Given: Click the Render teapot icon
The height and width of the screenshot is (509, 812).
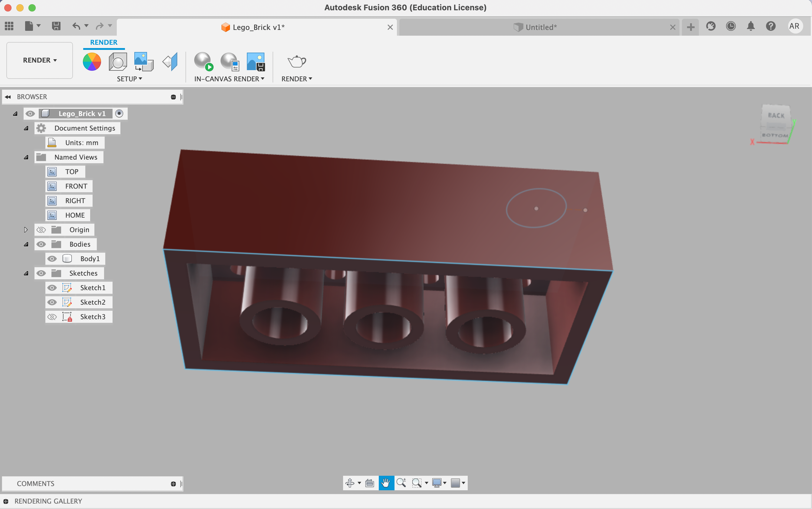Looking at the screenshot, I should [x=296, y=62].
